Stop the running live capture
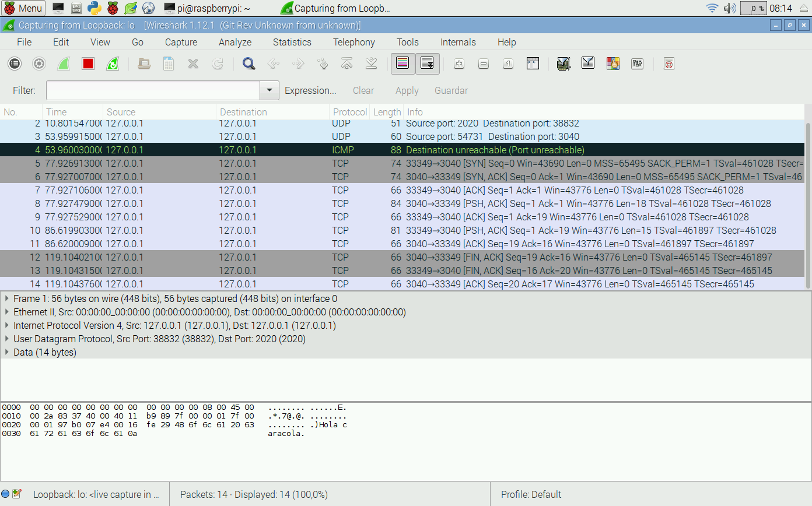The image size is (812, 506). coord(88,64)
